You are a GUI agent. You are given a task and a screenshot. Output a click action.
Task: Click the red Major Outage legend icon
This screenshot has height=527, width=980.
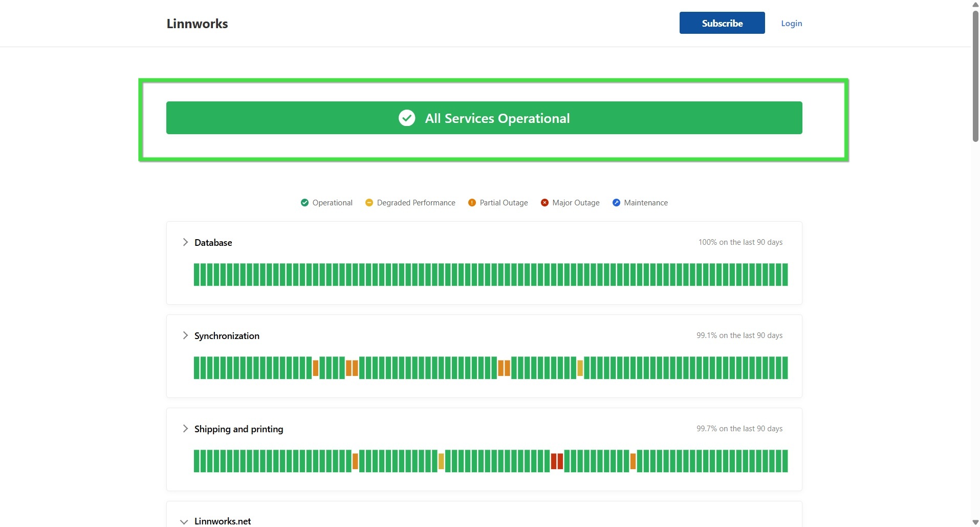545,203
